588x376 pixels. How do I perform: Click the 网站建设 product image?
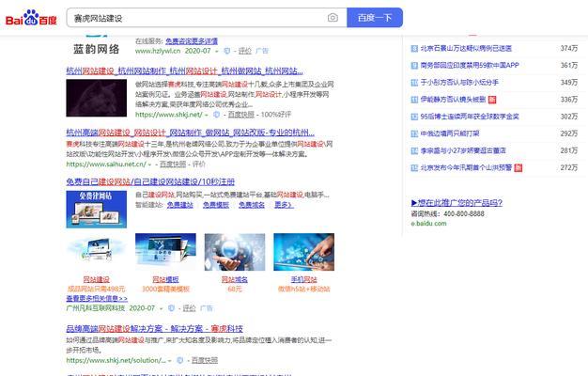(x=97, y=252)
